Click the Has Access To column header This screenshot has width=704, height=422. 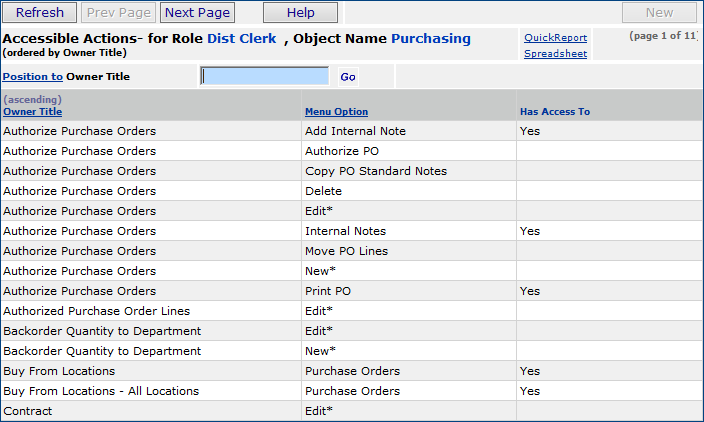pos(554,112)
